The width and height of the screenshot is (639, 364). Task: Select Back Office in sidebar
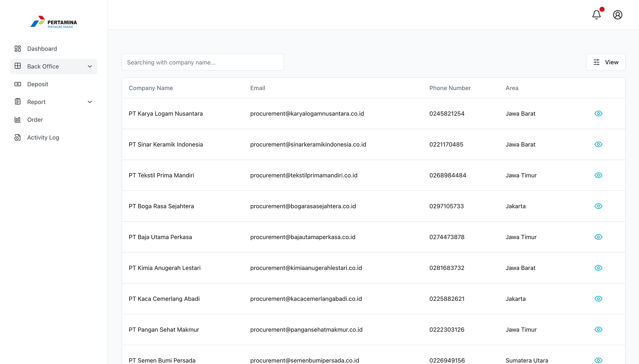54,66
